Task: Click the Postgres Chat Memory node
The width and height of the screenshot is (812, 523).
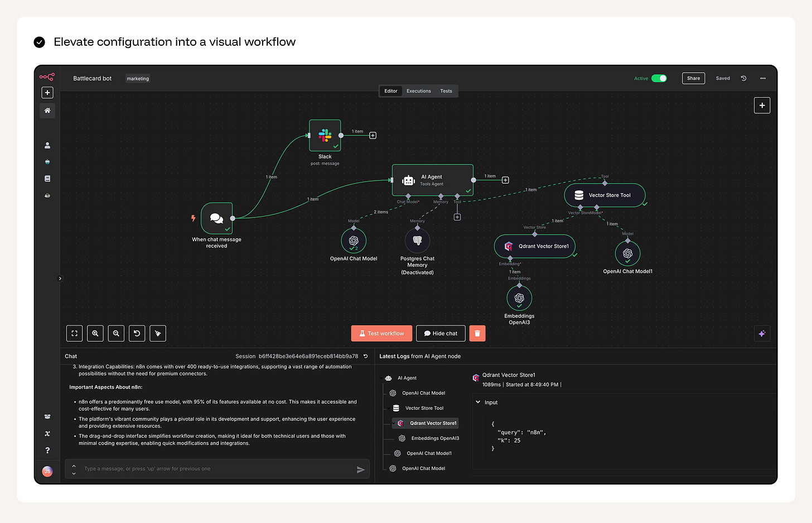Action: [417, 240]
